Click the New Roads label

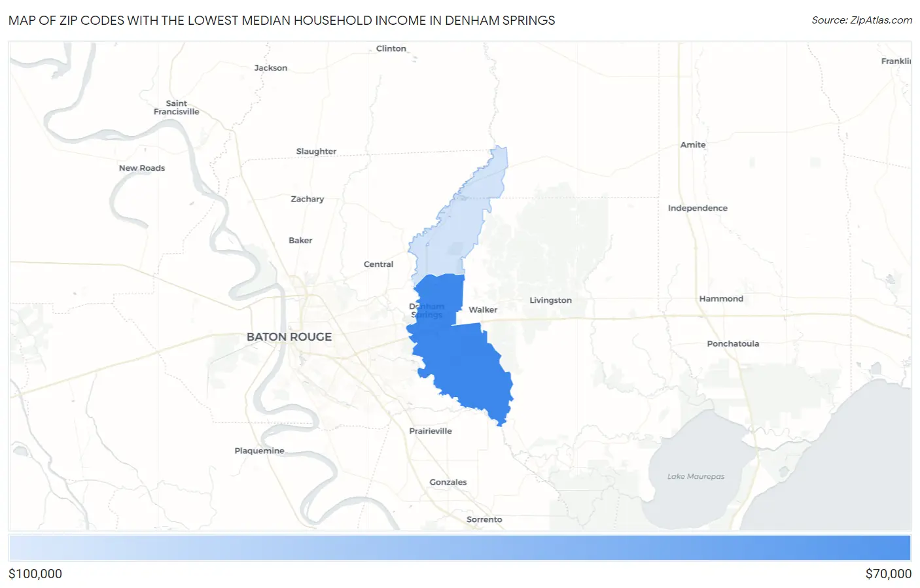142,168
